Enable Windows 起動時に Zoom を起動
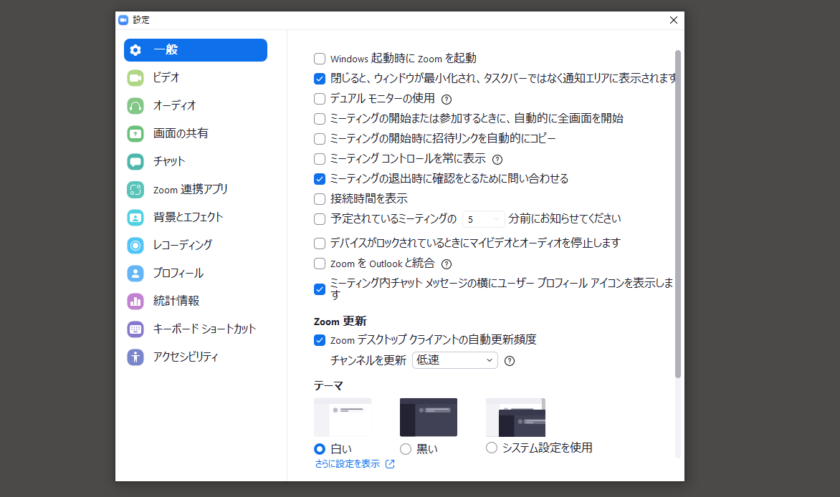 (320, 58)
